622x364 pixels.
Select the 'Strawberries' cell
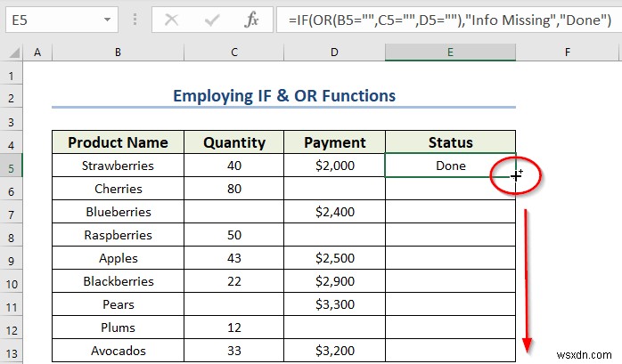[118, 166]
